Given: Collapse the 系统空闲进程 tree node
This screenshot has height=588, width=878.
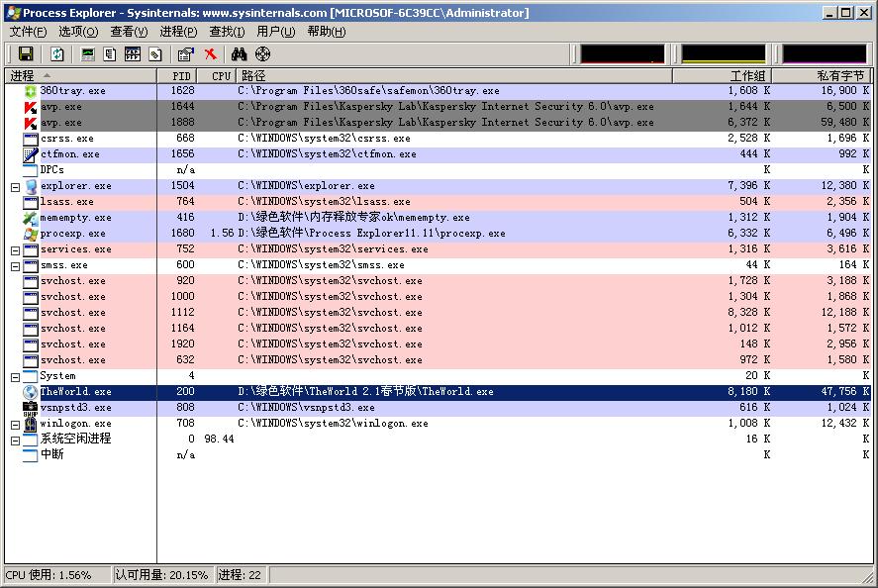Looking at the screenshot, I should [x=16, y=441].
